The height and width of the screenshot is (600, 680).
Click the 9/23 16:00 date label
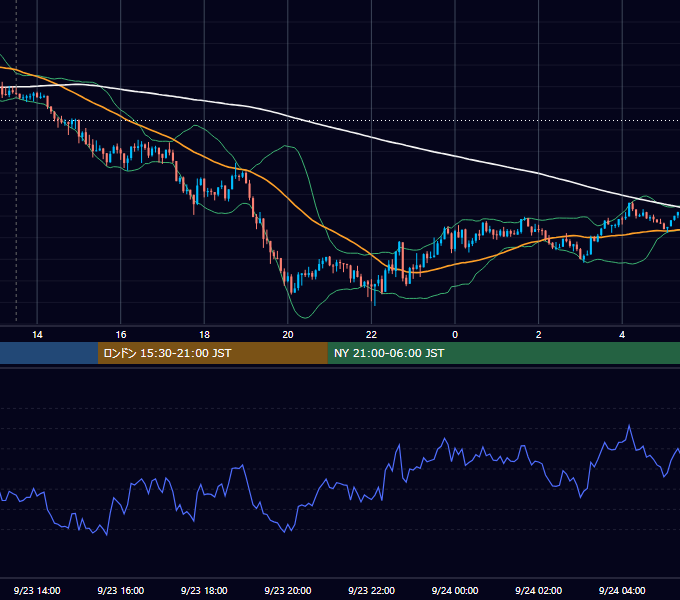pos(121,590)
